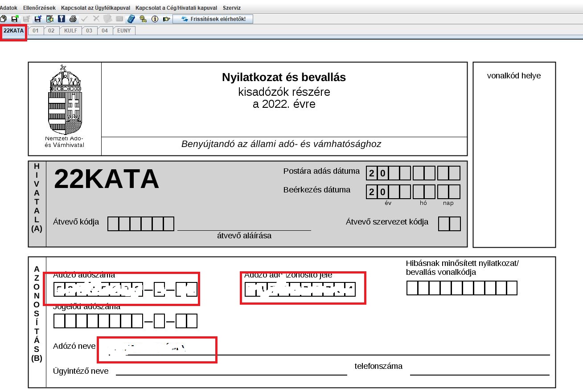Click the Hibásnak minősített bevallás vonalkódja field

pyautogui.click(x=462, y=288)
